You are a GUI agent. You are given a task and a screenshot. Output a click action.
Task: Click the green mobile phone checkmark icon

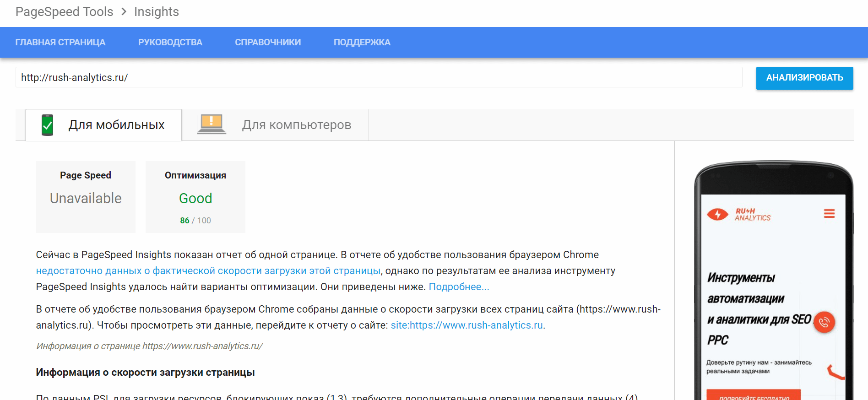point(47,125)
